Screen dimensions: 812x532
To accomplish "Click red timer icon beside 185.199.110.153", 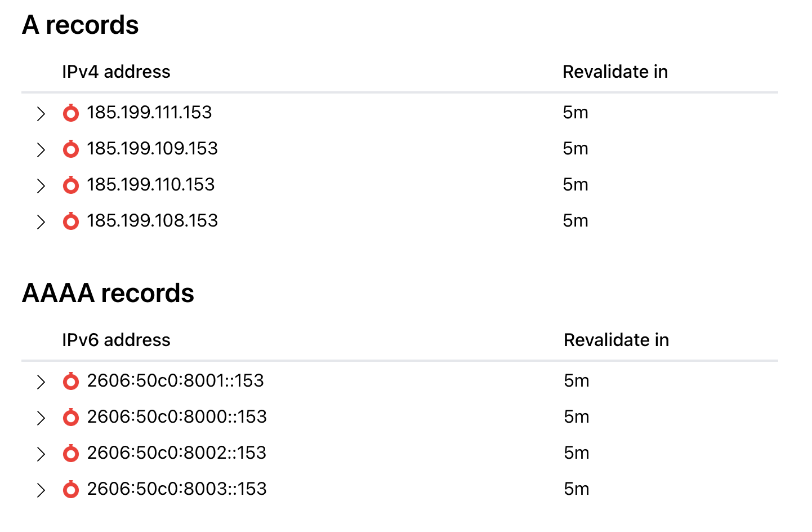I will 71,185.
